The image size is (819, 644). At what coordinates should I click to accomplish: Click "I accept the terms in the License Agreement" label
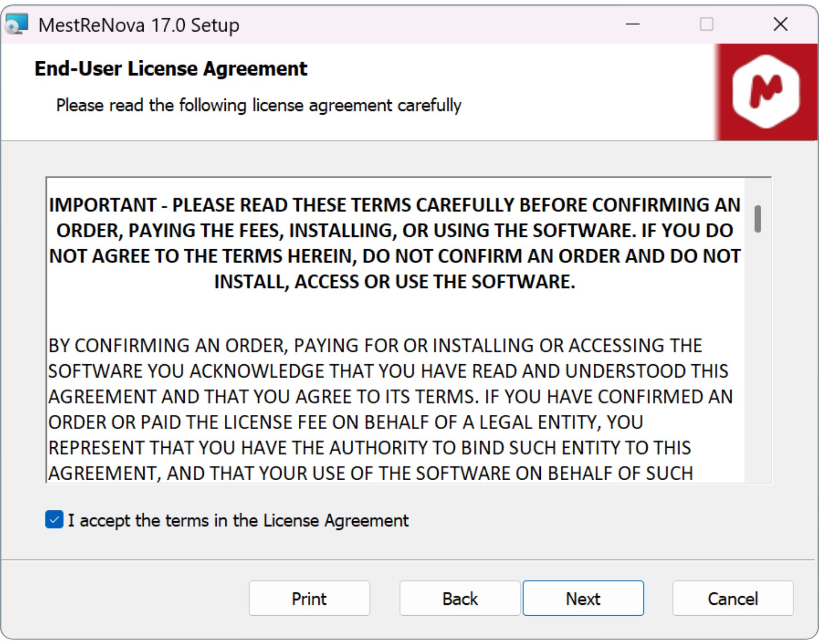pos(238,520)
